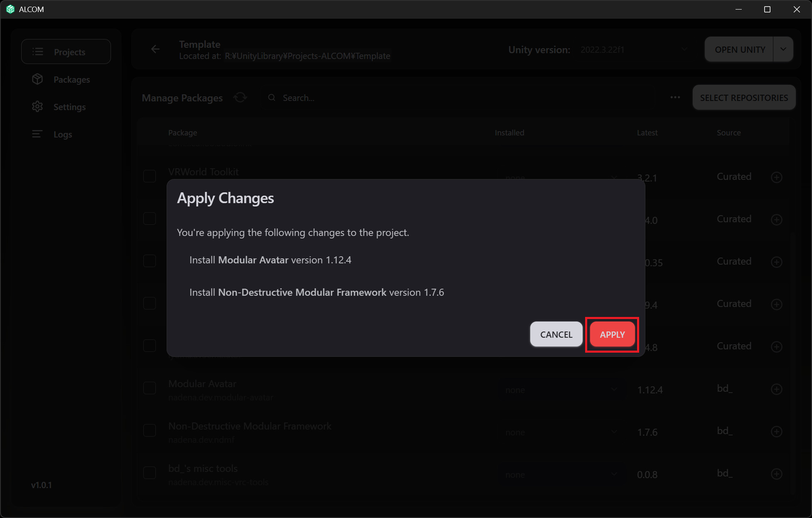The height and width of the screenshot is (518, 812).
Task: Add Non-Destructive Modular Framework via plus icon
Action: coord(777,432)
